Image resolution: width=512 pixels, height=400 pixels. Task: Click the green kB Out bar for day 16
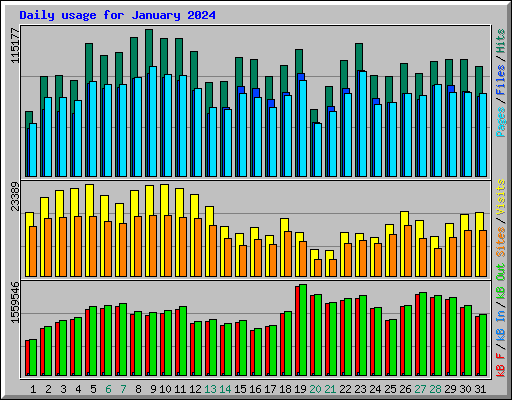click(258, 352)
